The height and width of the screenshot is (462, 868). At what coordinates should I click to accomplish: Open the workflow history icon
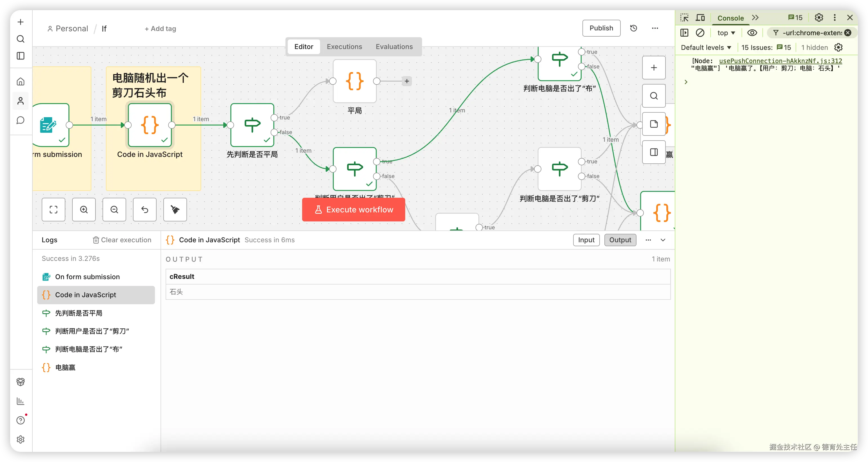[x=633, y=28]
